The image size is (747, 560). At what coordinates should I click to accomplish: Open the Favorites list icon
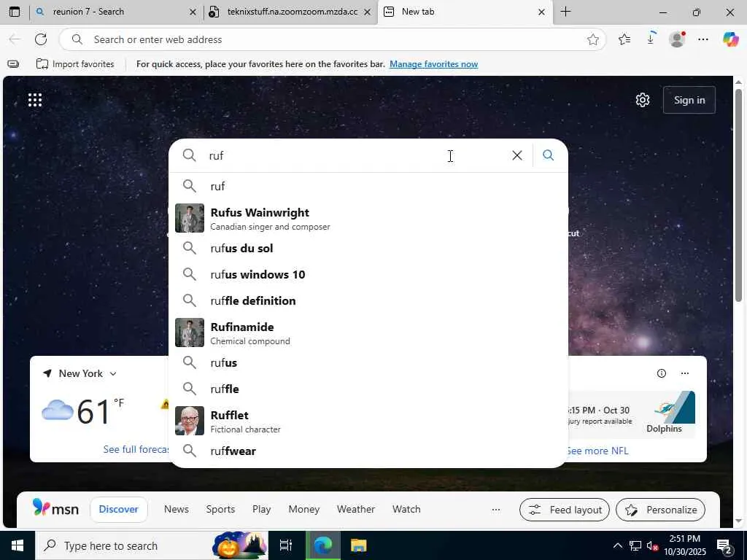click(x=624, y=39)
